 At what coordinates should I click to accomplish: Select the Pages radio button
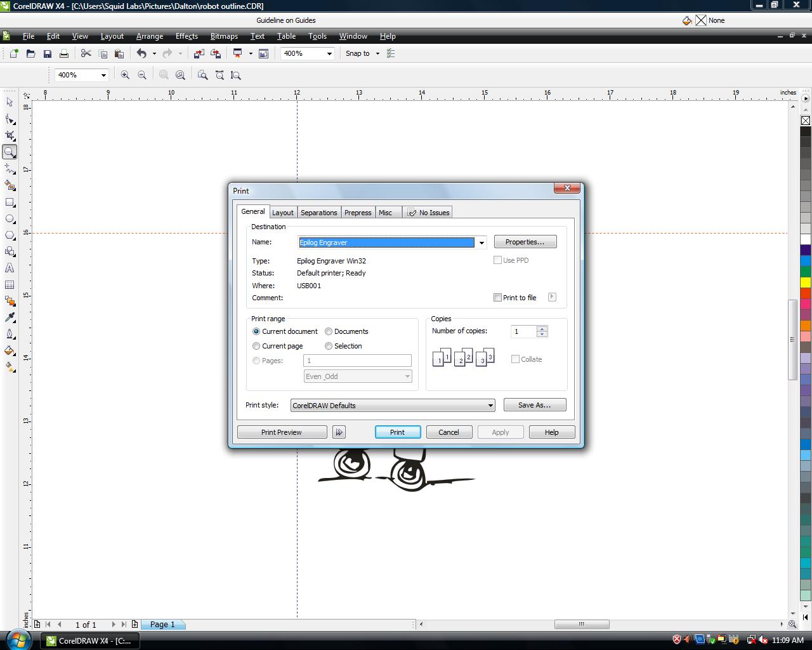pyautogui.click(x=256, y=361)
